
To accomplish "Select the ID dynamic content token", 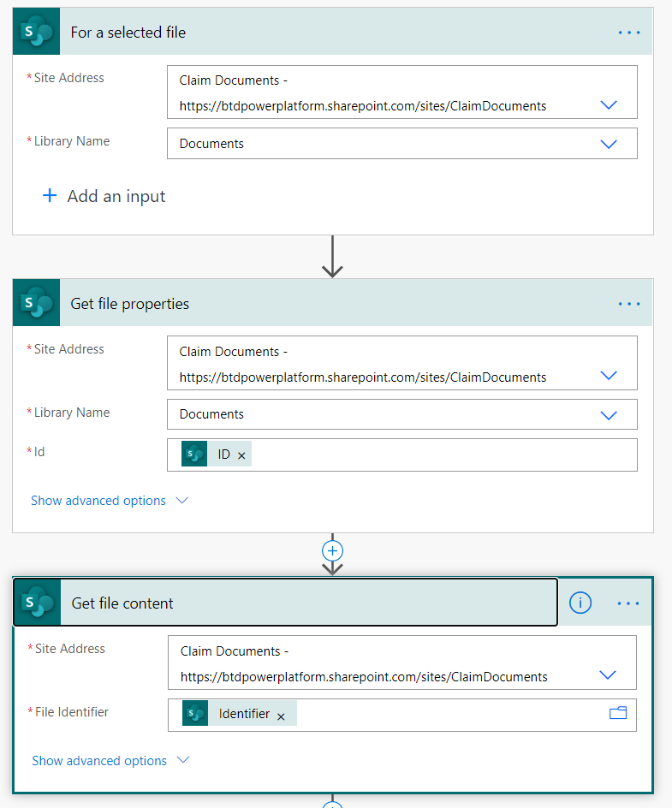I will tap(223, 454).
